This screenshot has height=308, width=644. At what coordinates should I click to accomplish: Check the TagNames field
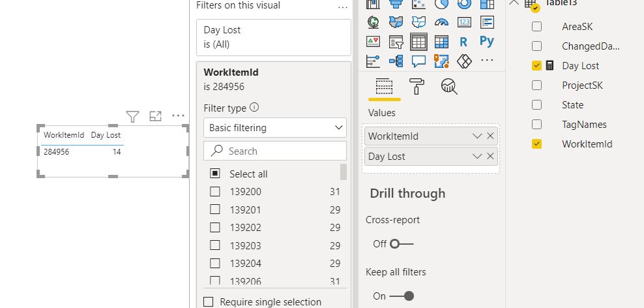(537, 124)
